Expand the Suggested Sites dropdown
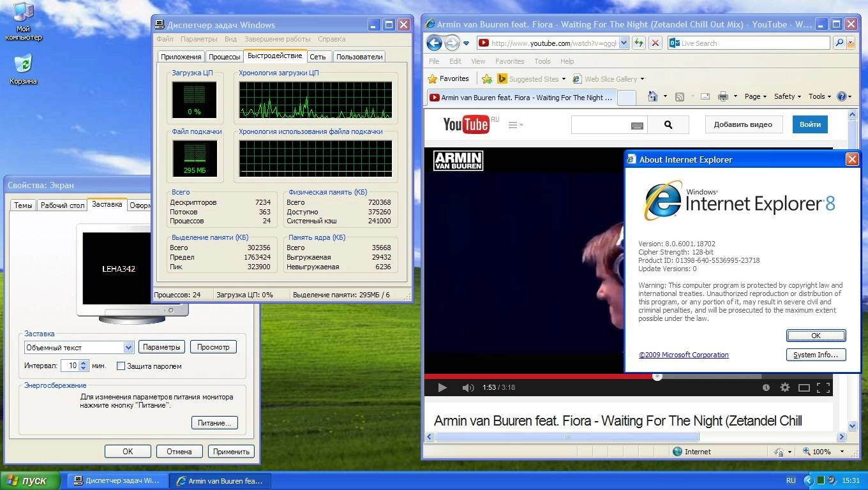Screen dimensions: 868x490 pyautogui.click(x=564, y=79)
